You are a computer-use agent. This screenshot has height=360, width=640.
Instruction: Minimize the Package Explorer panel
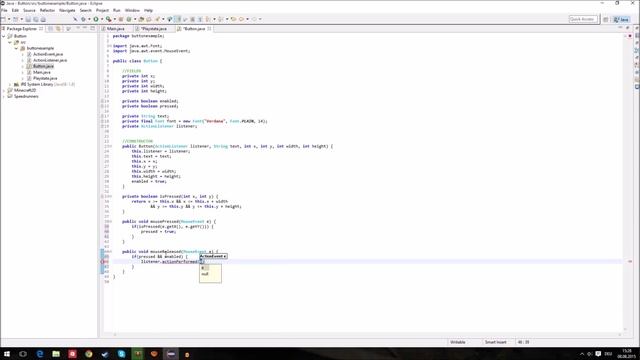(85, 28)
